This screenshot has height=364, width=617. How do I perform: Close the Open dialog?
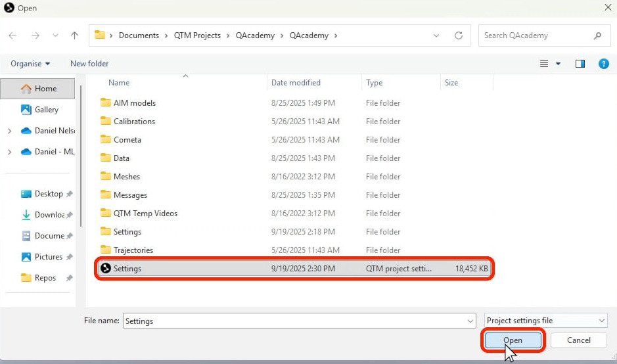[608, 7]
